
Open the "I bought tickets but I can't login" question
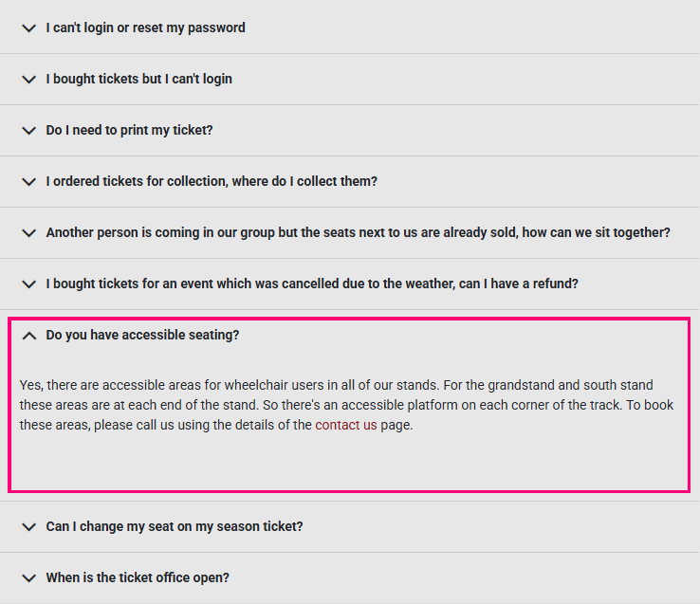click(138, 79)
